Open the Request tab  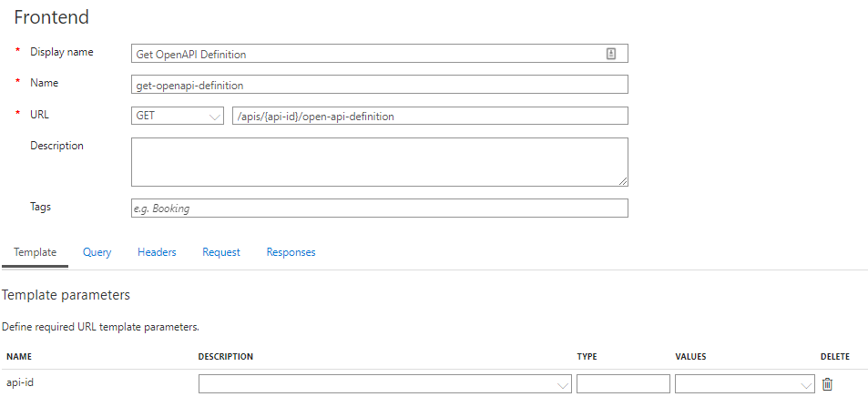[221, 252]
